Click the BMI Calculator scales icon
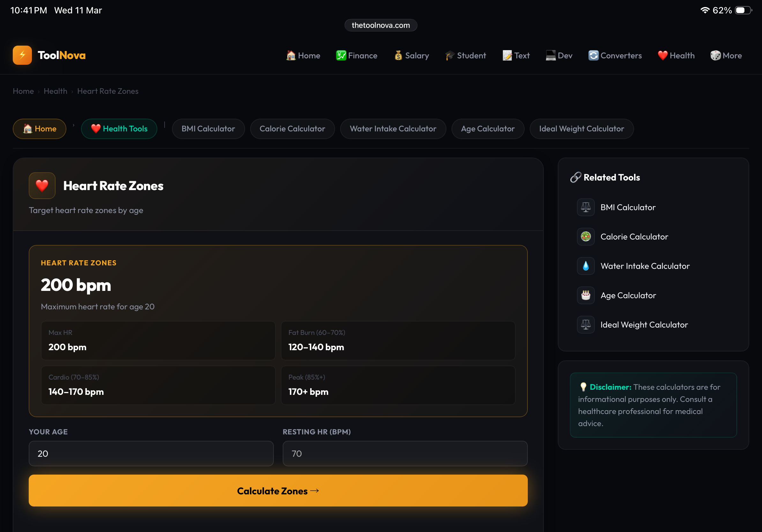The image size is (762, 532). coord(586,207)
